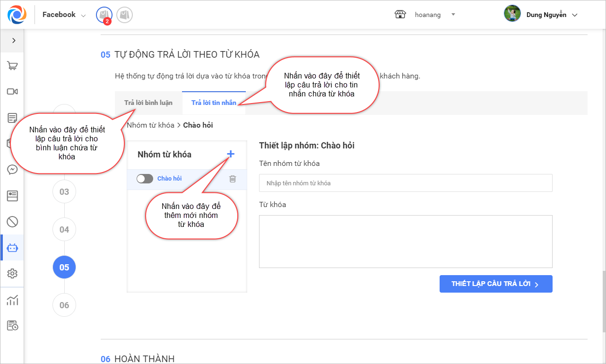Screen dimensions: 606x364
Task: Open the video camera sidebar icon
Action: [x=12, y=92]
